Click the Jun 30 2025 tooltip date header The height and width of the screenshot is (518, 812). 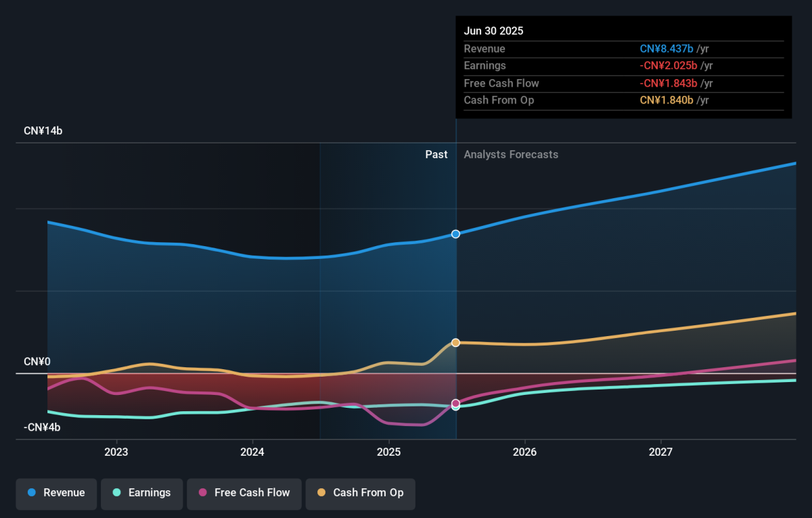tap(493, 31)
